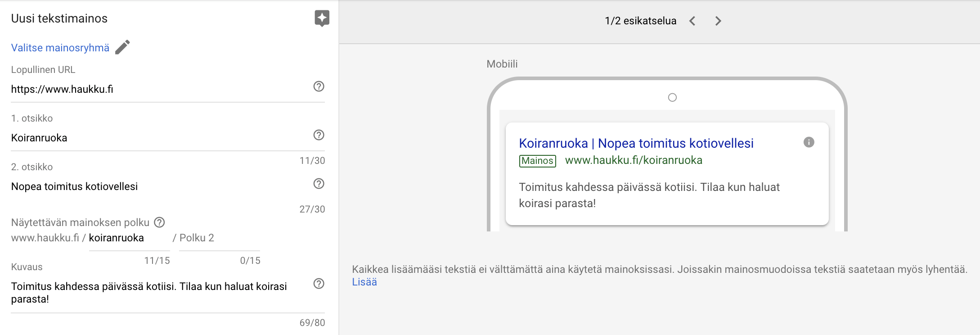980x335 pixels.
Task: Click the 11/15 path counter
Action: point(157,261)
